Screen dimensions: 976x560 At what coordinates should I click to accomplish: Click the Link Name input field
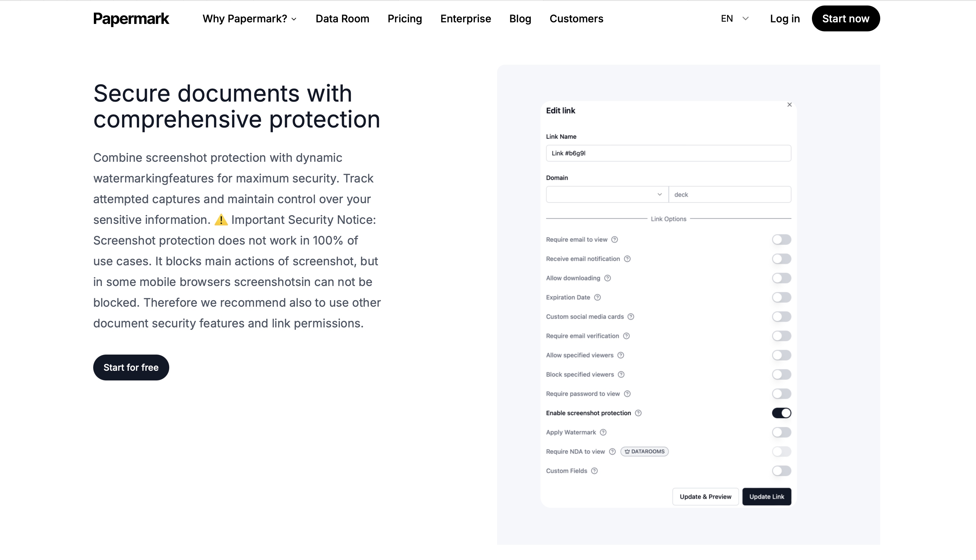(668, 153)
